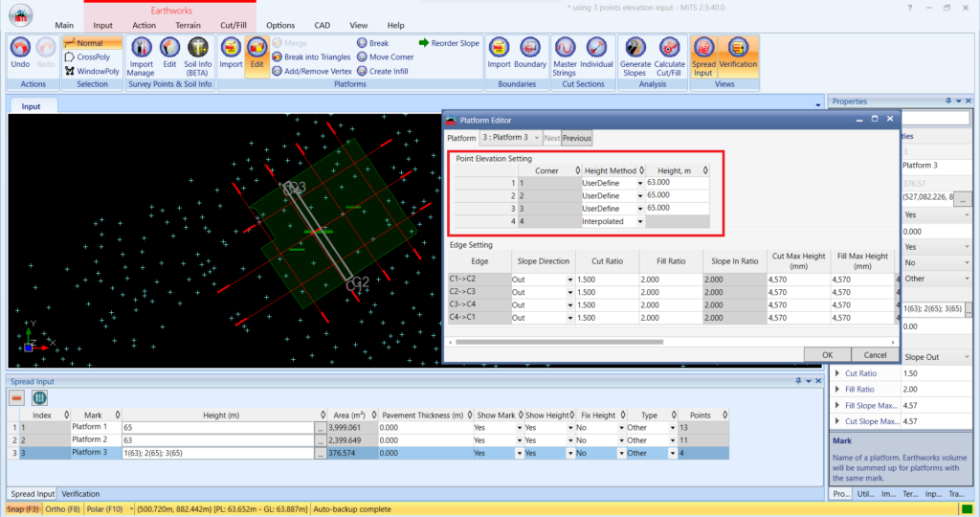980x517 pixels.
Task: Click Move Corner tool
Action: [386, 56]
